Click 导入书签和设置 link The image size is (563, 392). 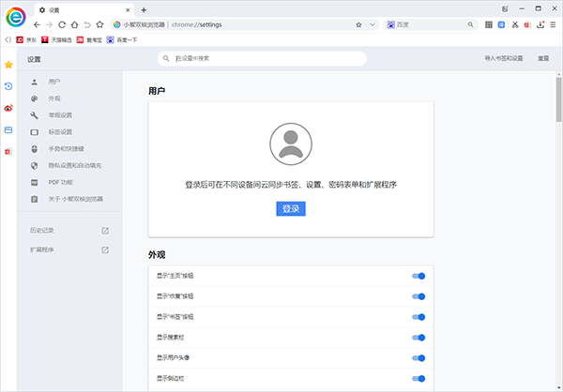[x=503, y=58]
